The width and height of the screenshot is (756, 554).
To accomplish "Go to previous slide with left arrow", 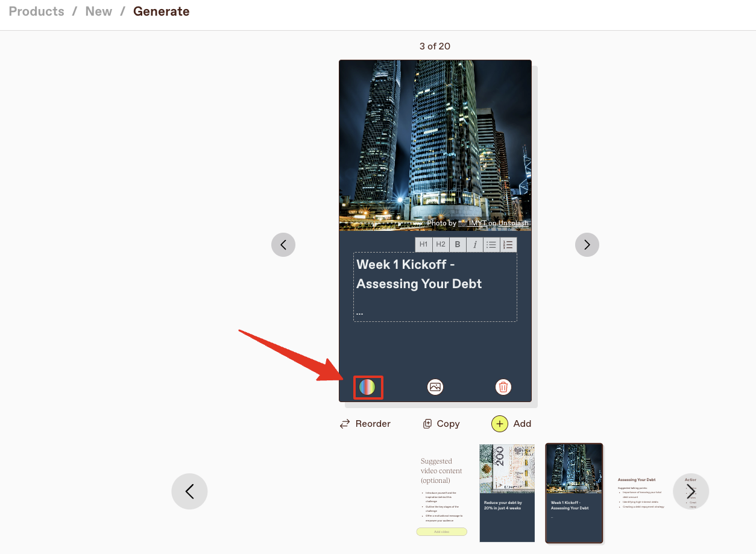I will (283, 245).
